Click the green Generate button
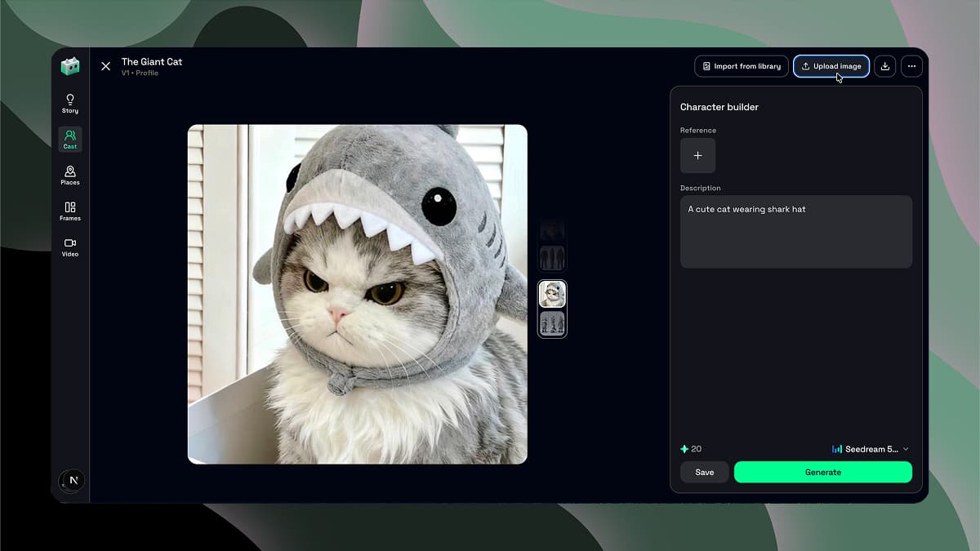980x551 pixels. (823, 472)
